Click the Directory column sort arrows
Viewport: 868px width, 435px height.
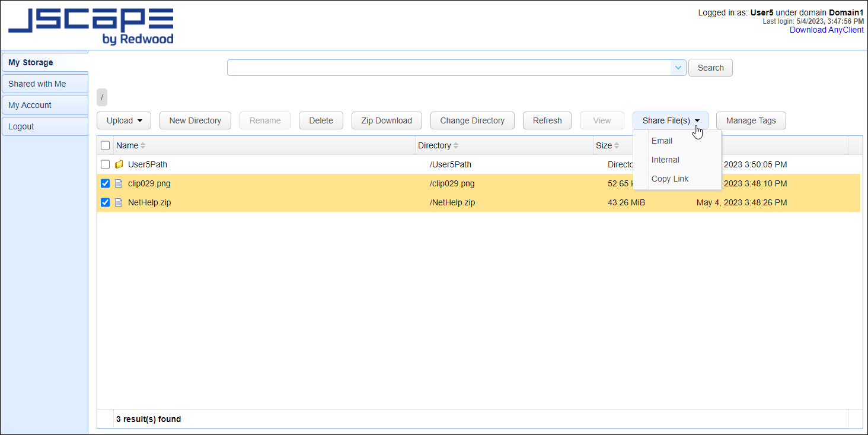point(456,145)
